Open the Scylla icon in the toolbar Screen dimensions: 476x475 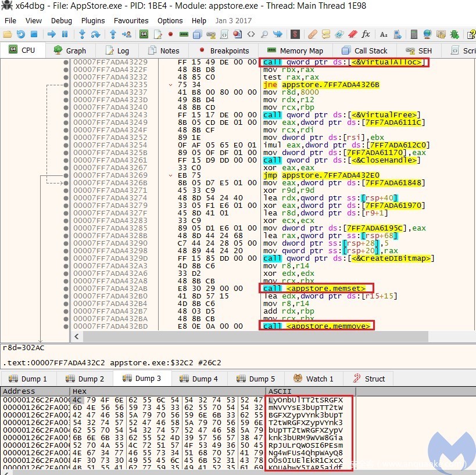coord(296,34)
